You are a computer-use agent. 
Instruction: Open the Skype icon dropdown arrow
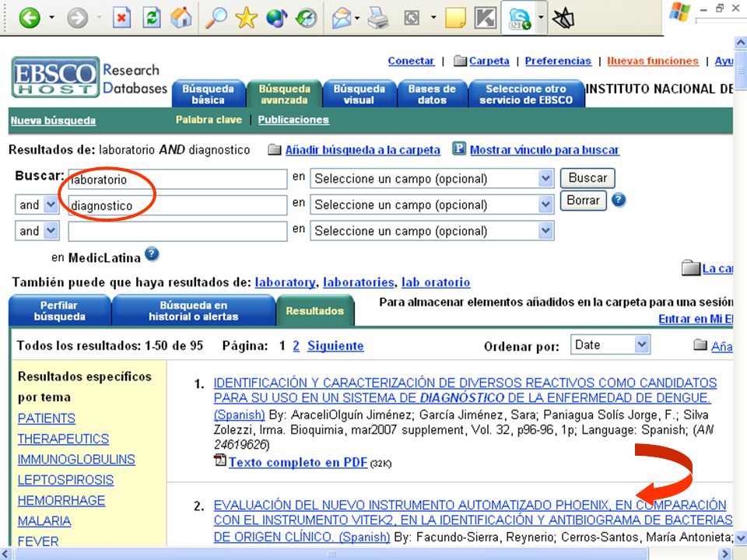click(541, 18)
